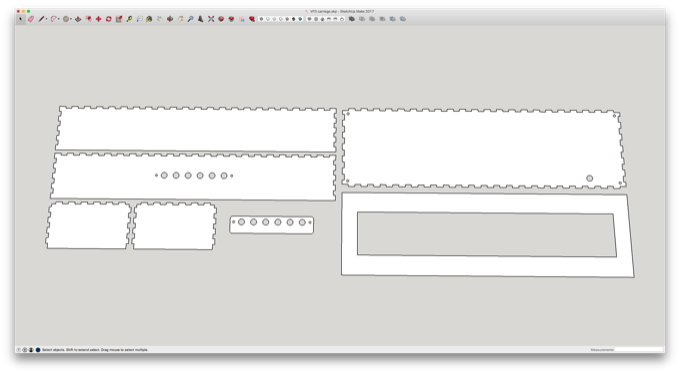Pick the Line pencil tool
The width and height of the screenshot is (680, 374).
(41, 19)
